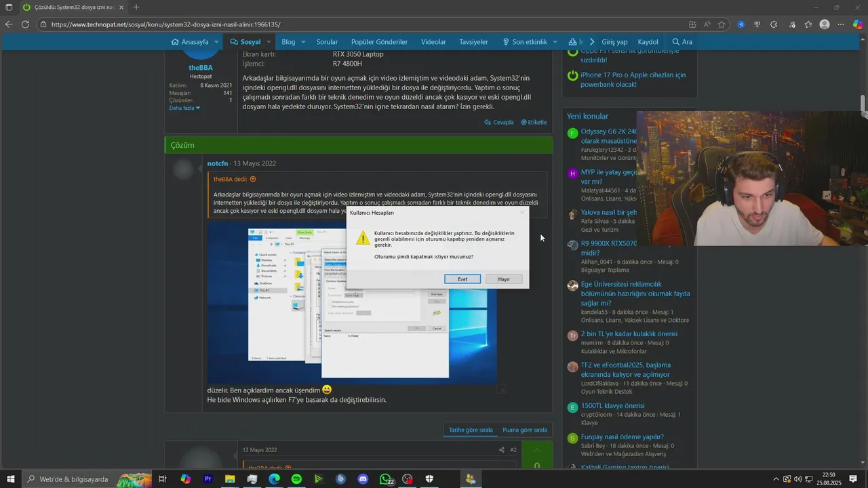Click Hayır in Kullanıcı Hesapları dialog

(x=504, y=279)
